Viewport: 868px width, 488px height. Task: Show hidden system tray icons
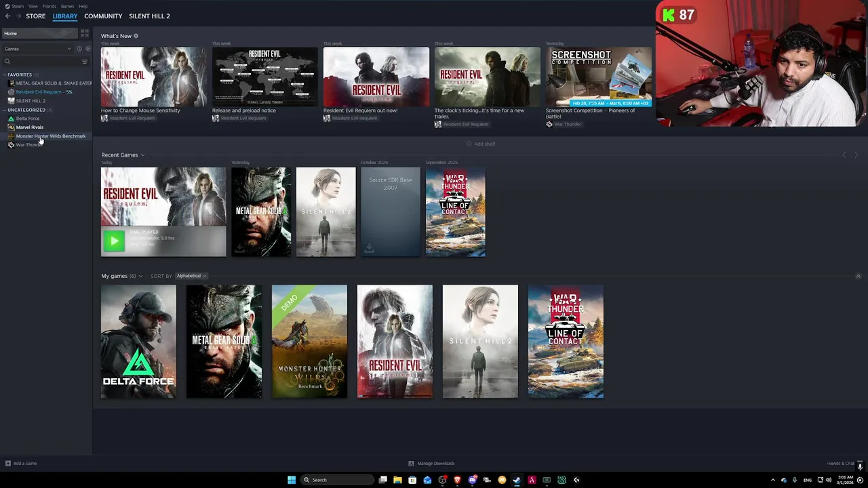click(772, 480)
